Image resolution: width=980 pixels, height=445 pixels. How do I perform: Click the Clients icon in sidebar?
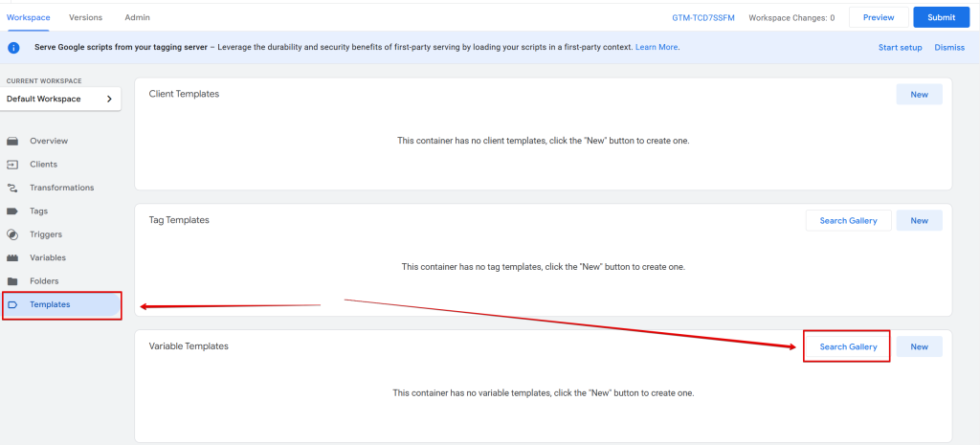tap(12, 165)
